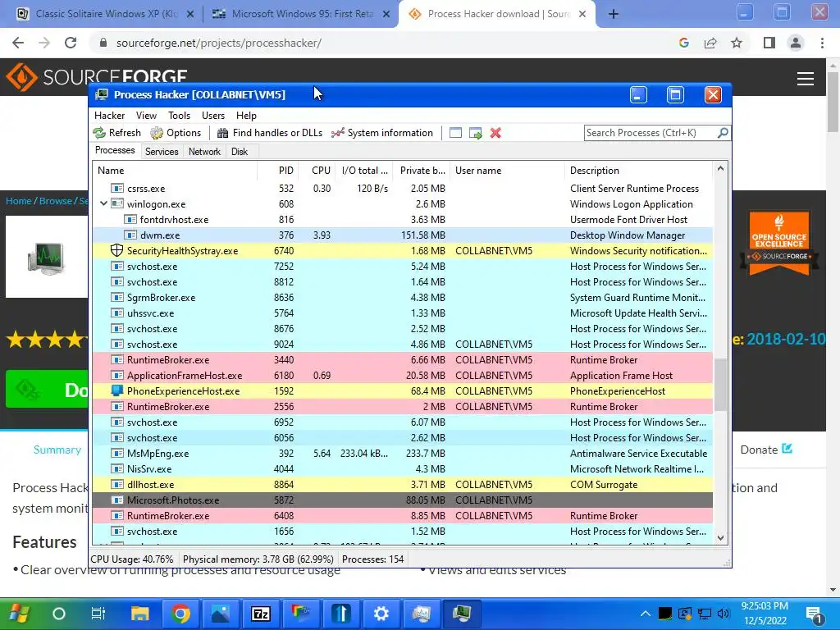Click the CPU Usage status bar text

coord(132,559)
